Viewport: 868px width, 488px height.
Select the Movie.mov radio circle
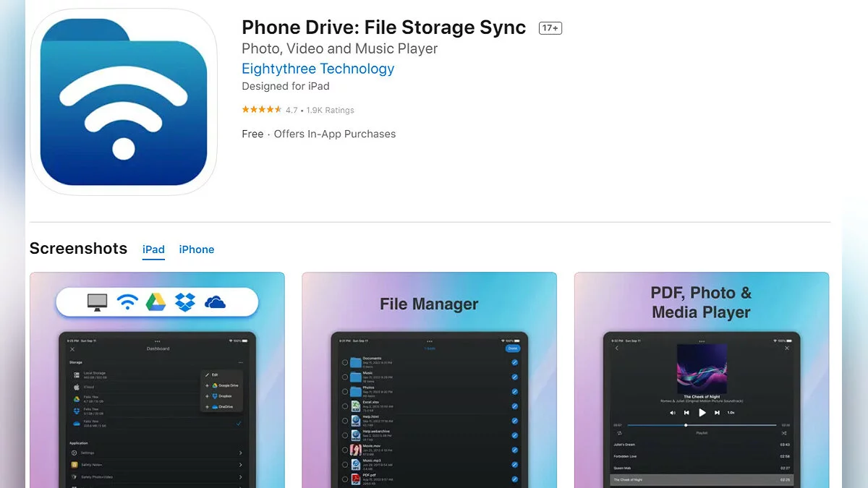coord(345,450)
